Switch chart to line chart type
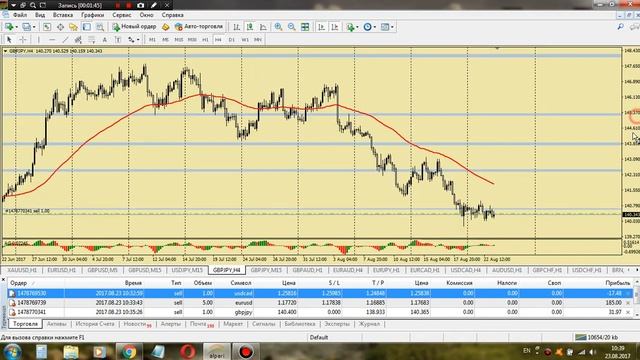Screen dimensions: 640x360 pyautogui.click(x=263, y=27)
